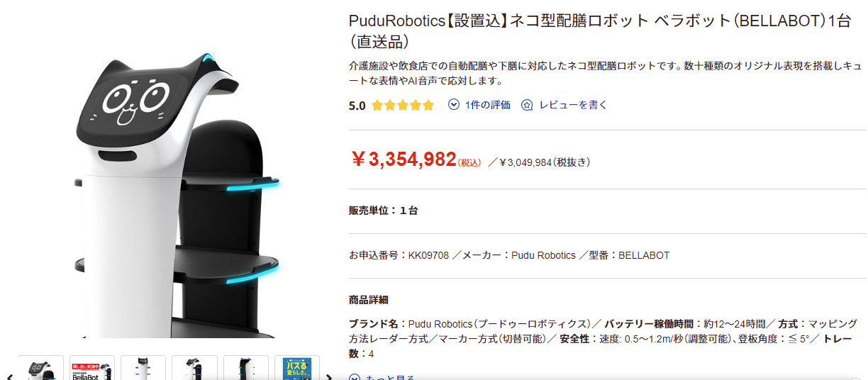Select the BellaBot thumbnail with red banner
Image resolution: width=868 pixels, height=380 pixels.
click(x=92, y=368)
